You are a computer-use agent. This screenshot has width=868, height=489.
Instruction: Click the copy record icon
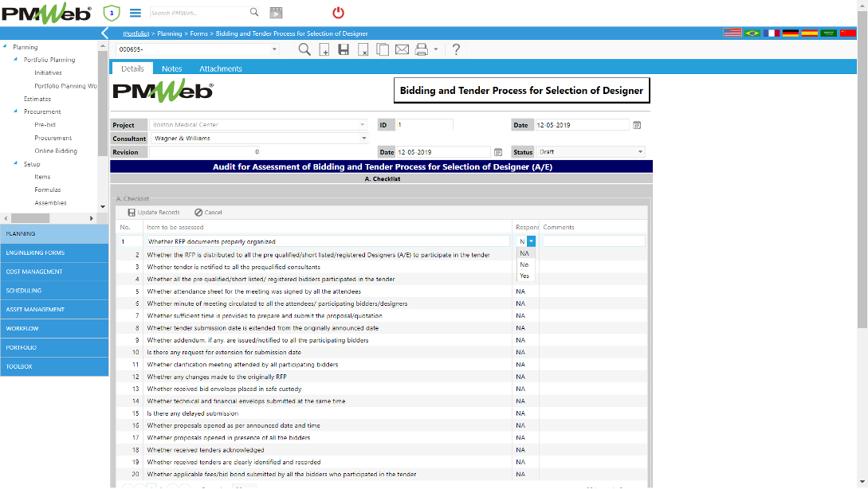(383, 49)
